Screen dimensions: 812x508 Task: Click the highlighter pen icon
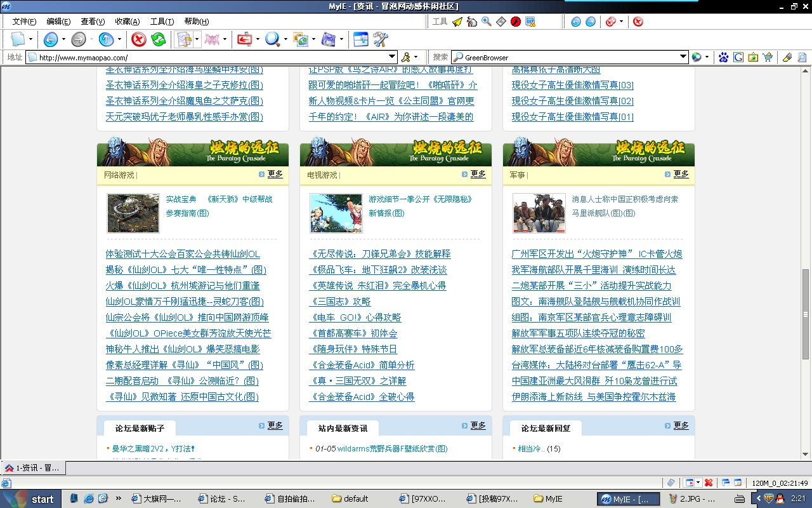(x=787, y=57)
